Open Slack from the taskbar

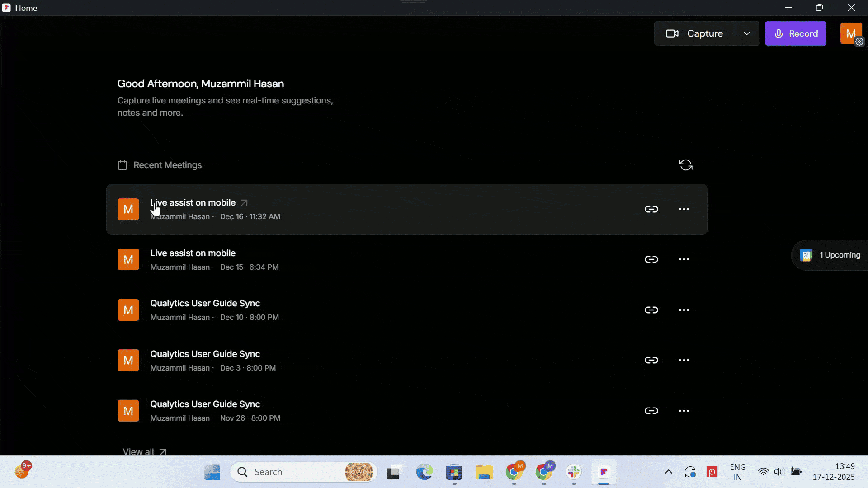(574, 472)
